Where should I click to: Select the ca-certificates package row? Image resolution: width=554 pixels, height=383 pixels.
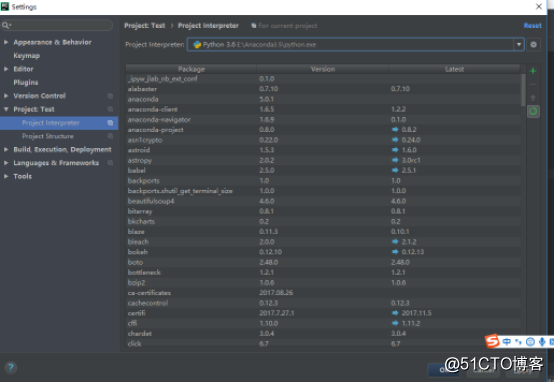point(323,293)
